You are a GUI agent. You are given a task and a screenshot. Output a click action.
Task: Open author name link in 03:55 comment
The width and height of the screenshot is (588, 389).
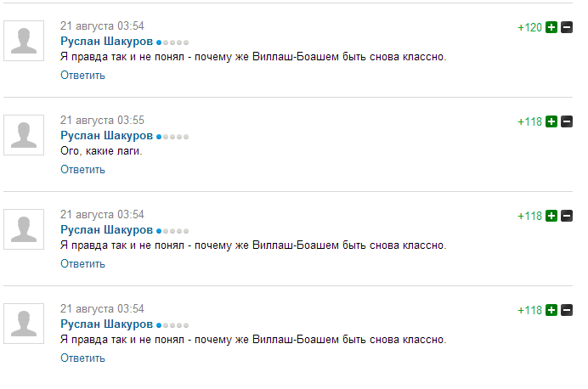107,136
